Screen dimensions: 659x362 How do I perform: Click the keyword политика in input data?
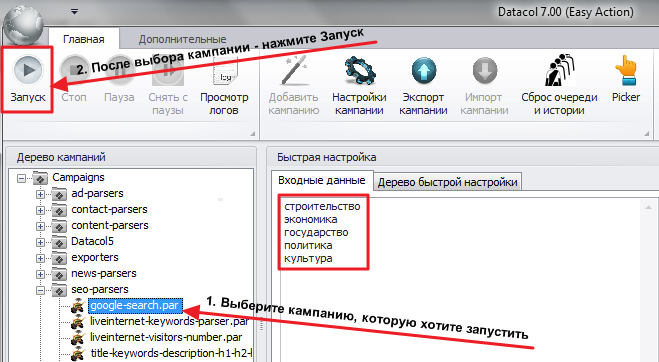(x=308, y=246)
